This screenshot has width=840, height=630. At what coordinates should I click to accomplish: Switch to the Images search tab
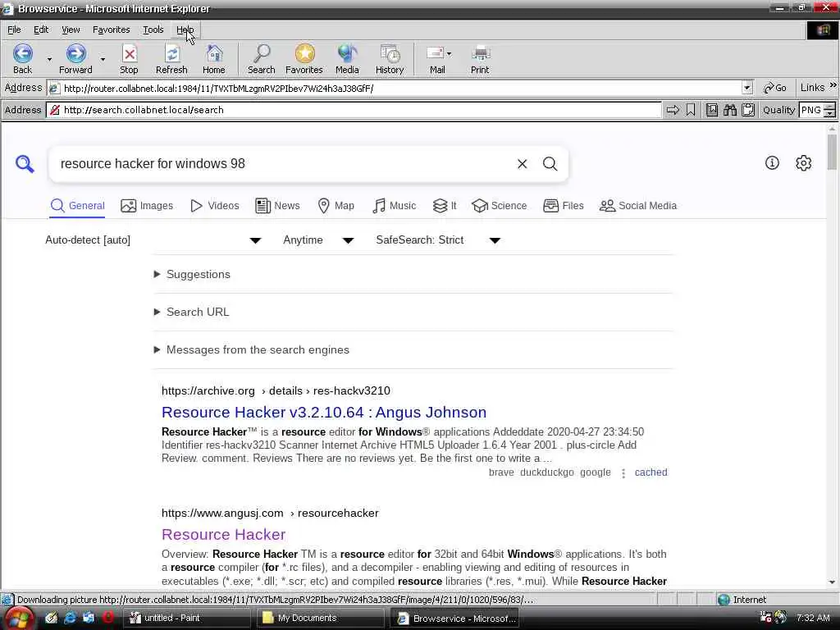click(147, 206)
